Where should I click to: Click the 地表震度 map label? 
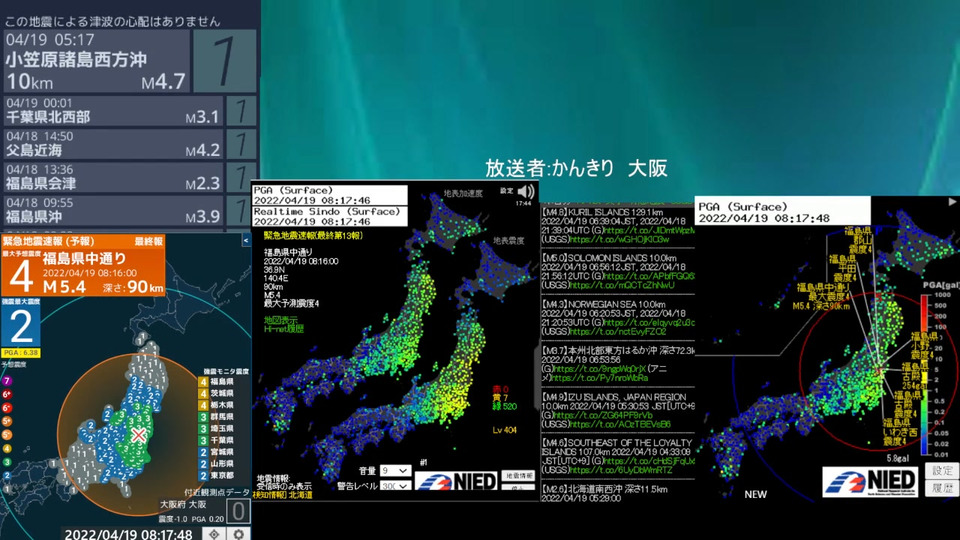point(509,241)
